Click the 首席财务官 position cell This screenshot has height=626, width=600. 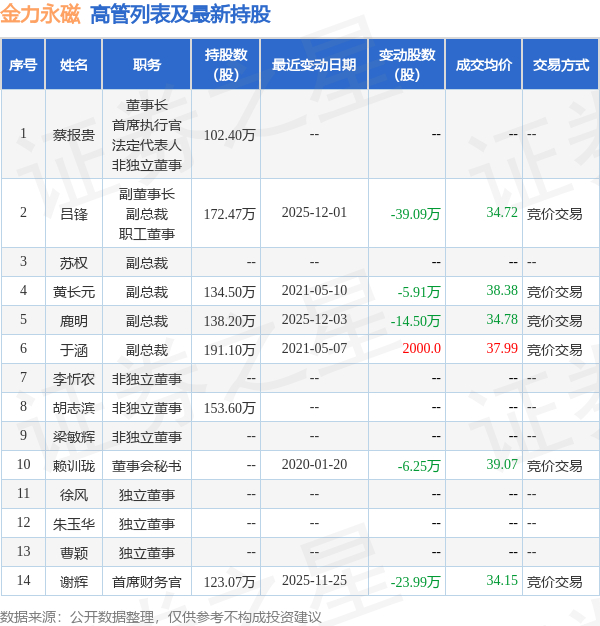[x=147, y=582]
